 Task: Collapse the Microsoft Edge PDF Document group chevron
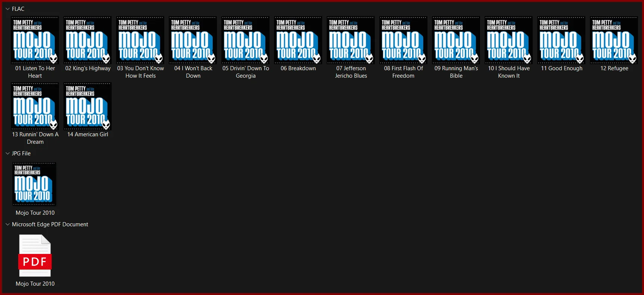pos(7,224)
